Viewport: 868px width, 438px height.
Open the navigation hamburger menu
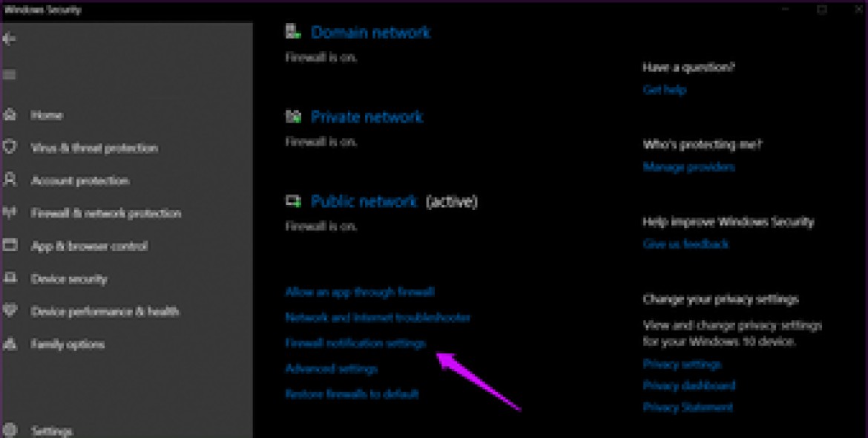[x=10, y=74]
